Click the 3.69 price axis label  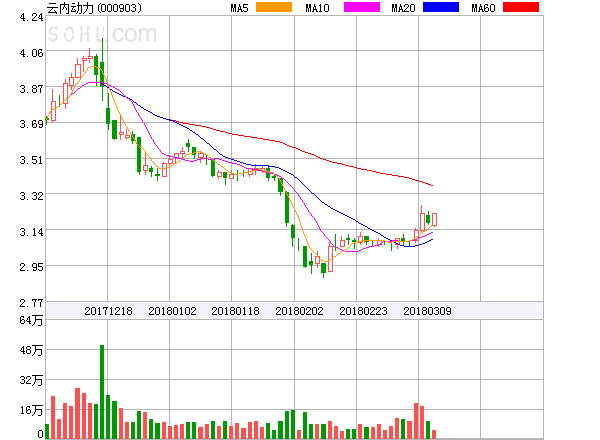click(x=31, y=124)
